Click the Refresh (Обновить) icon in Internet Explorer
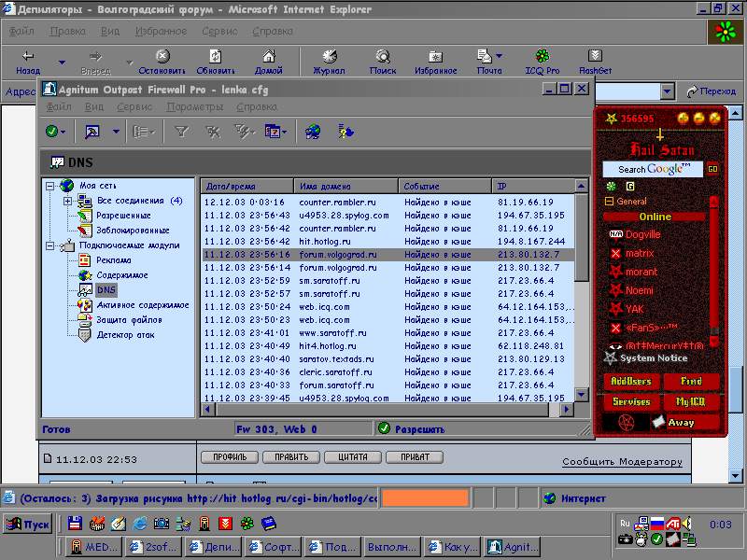 [x=216, y=57]
